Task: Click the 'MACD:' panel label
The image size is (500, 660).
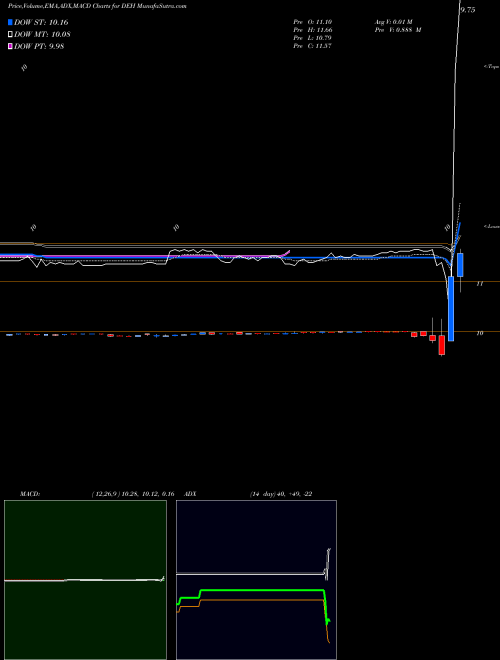Action: click(x=30, y=494)
